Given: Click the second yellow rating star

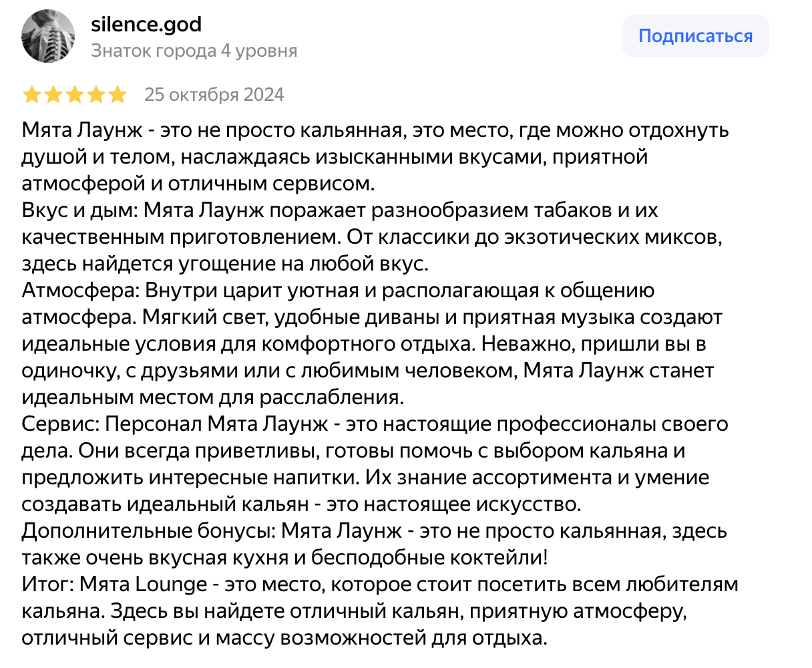Looking at the screenshot, I should (x=53, y=95).
